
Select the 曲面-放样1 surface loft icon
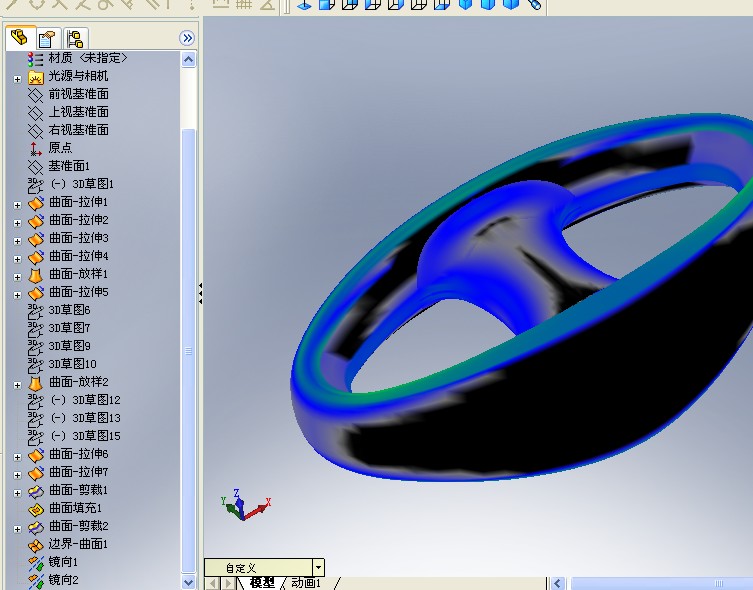tap(35, 275)
